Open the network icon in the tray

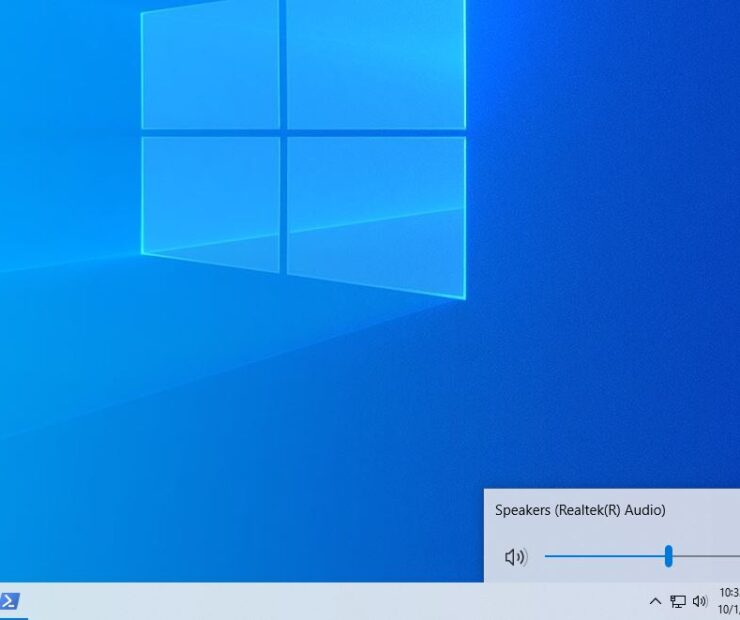(678, 601)
